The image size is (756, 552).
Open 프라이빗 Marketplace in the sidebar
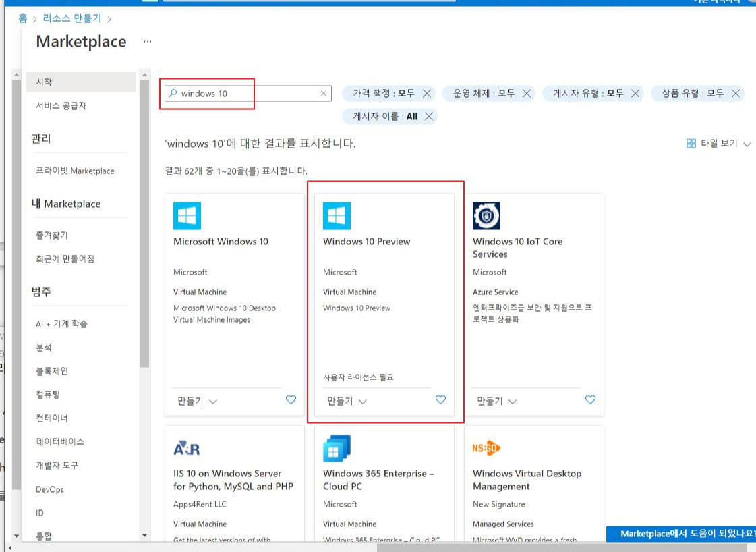pos(76,171)
